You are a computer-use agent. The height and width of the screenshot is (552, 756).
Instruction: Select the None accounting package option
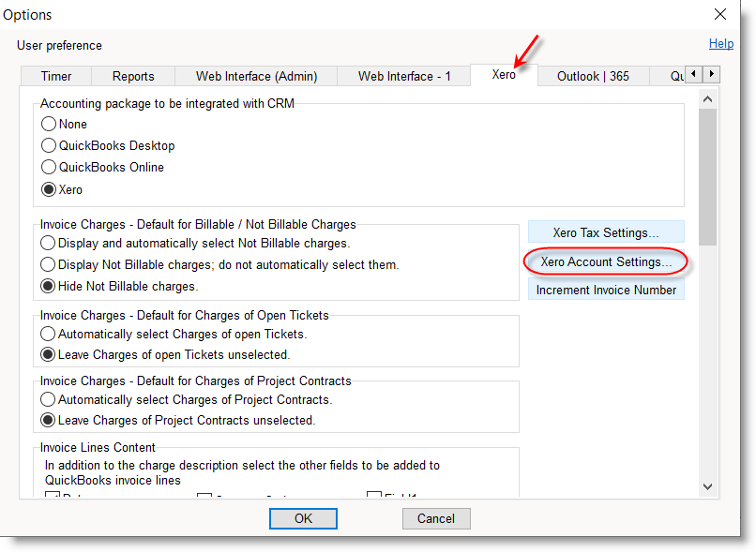click(x=48, y=124)
